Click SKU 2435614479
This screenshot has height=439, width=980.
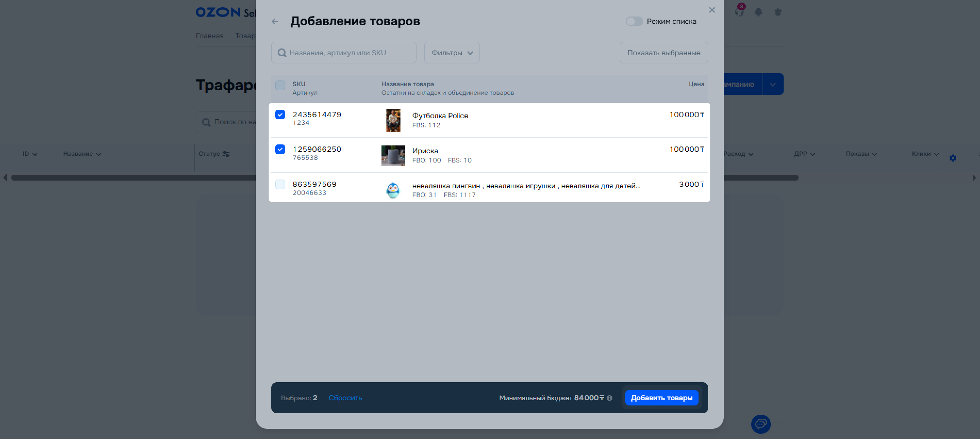(x=317, y=114)
